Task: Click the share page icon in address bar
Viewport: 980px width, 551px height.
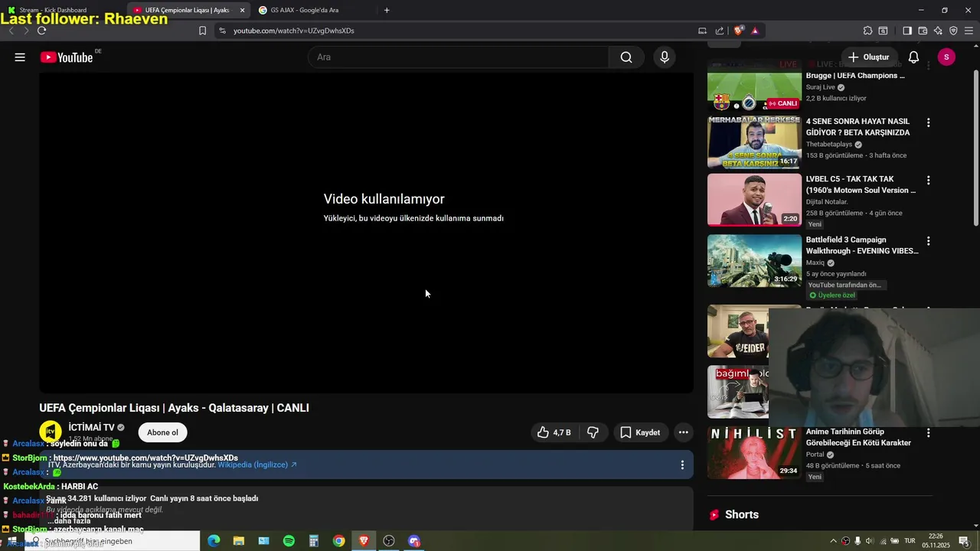Action: (x=720, y=31)
